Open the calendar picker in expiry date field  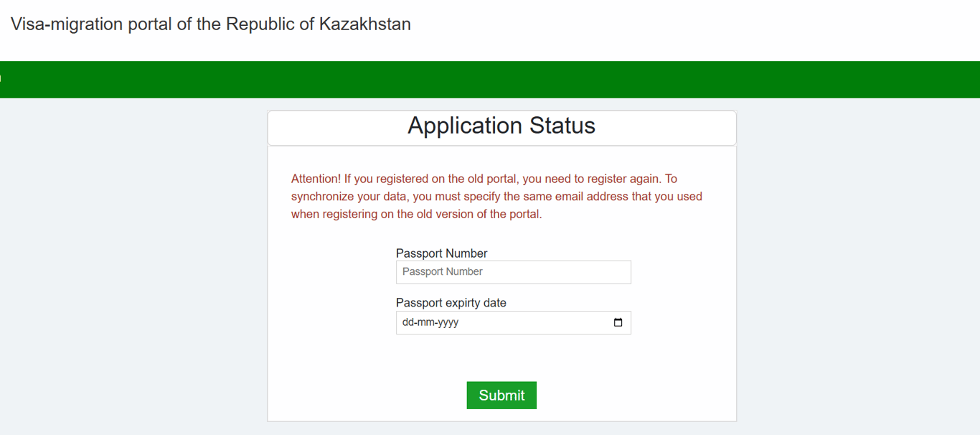[618, 322]
